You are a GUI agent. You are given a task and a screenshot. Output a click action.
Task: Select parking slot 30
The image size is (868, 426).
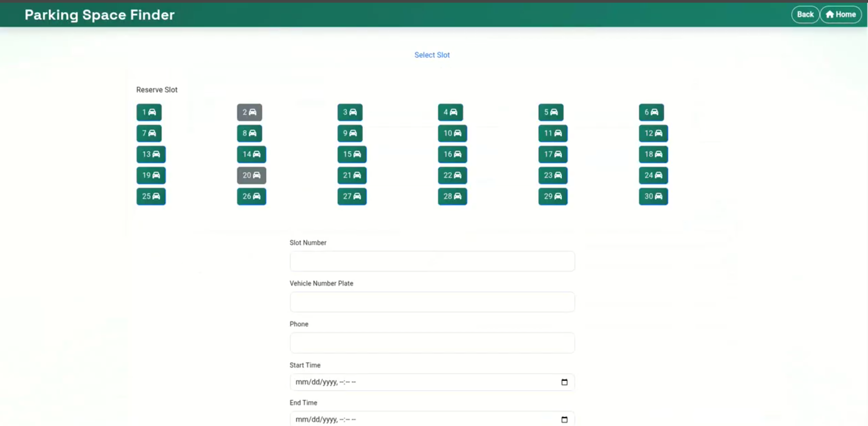653,196
